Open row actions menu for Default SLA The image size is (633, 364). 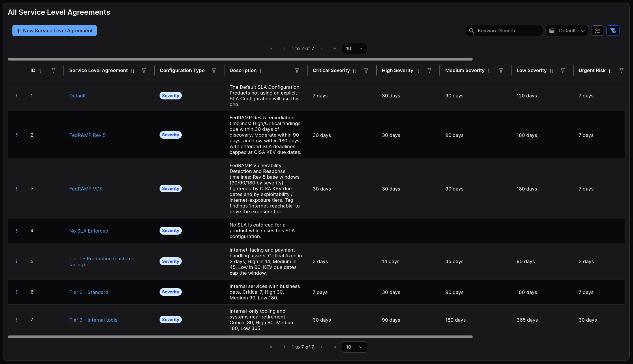tap(17, 96)
